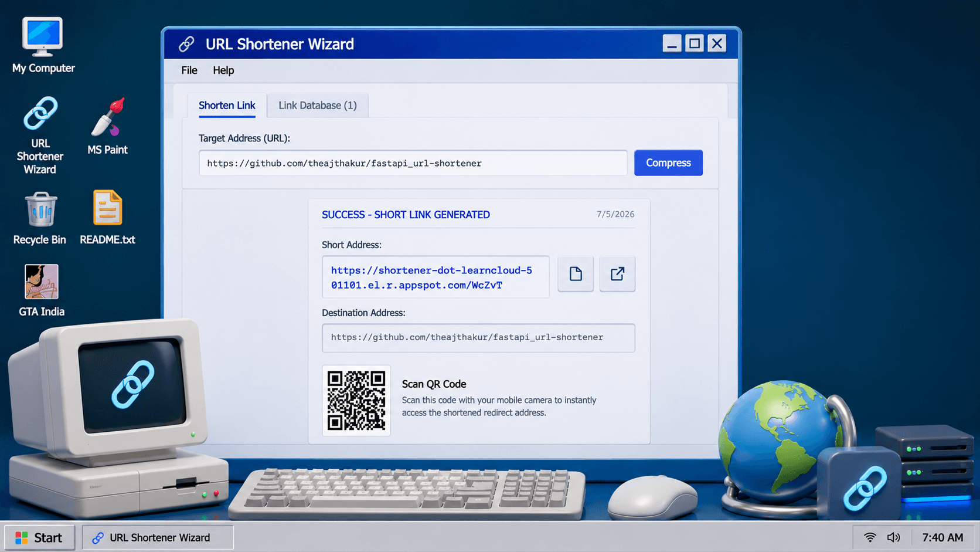Click chain link icon in window title bar
The height and width of the screenshot is (552, 980).
186,44
